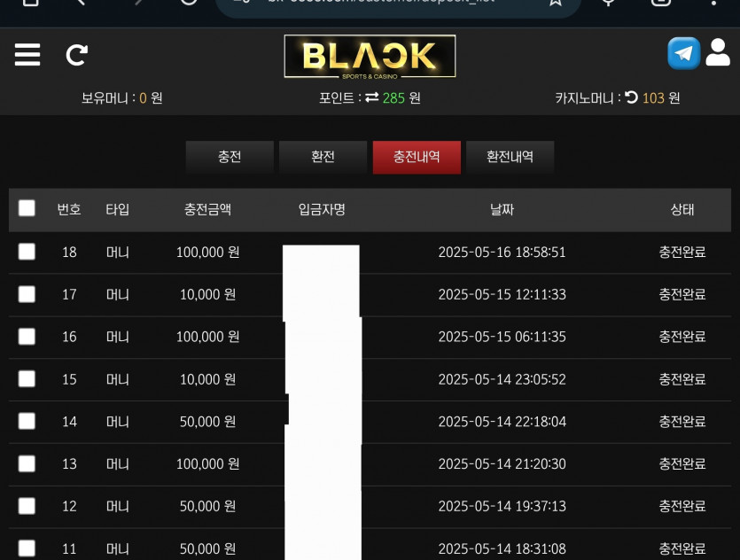740x560 pixels.
Task: Click the BLACK Sports & Casino logo
Action: [x=370, y=57]
